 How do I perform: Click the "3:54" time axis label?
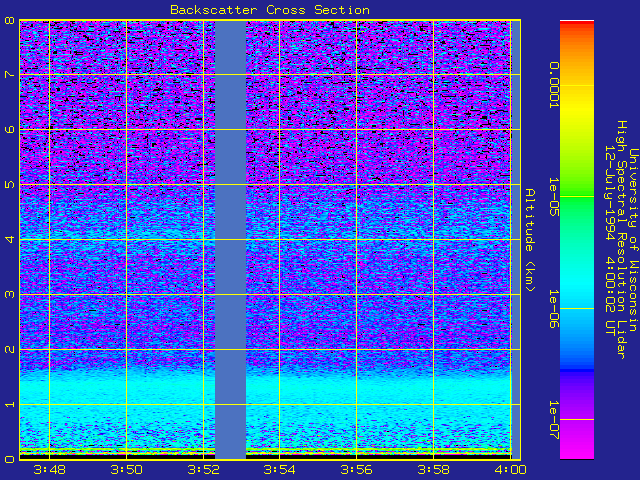click(280, 470)
